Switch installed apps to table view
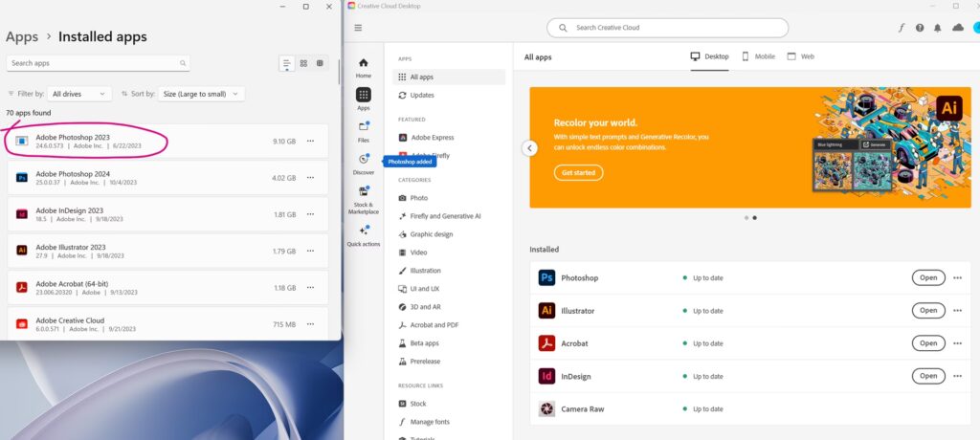Image resolution: width=980 pixels, height=440 pixels. pyautogui.click(x=320, y=63)
